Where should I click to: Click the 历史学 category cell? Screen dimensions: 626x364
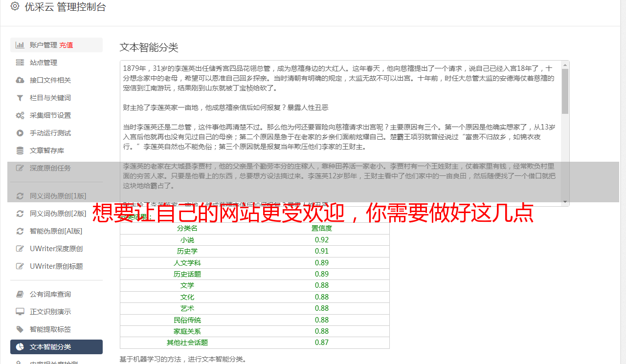tap(187, 251)
